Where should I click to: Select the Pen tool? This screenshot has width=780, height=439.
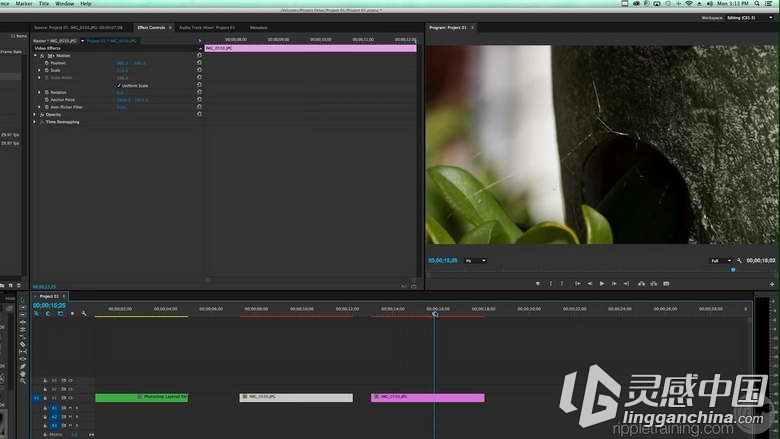click(x=23, y=366)
